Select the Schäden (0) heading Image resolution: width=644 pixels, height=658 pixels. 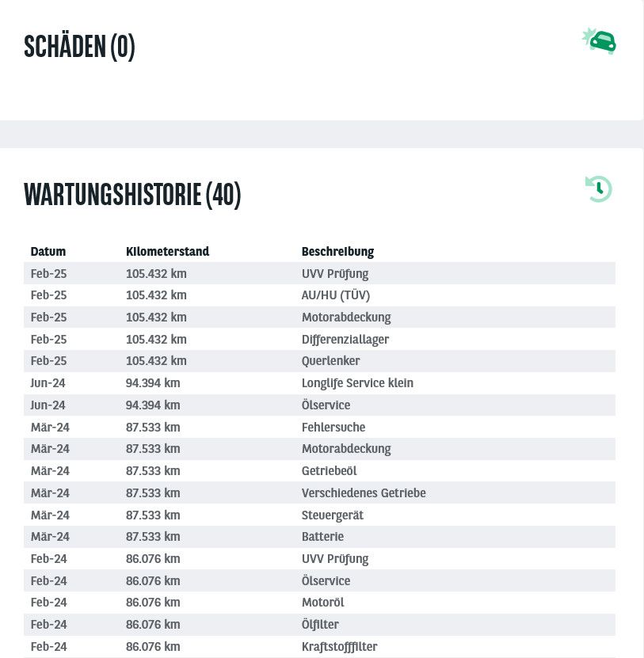coord(79,47)
